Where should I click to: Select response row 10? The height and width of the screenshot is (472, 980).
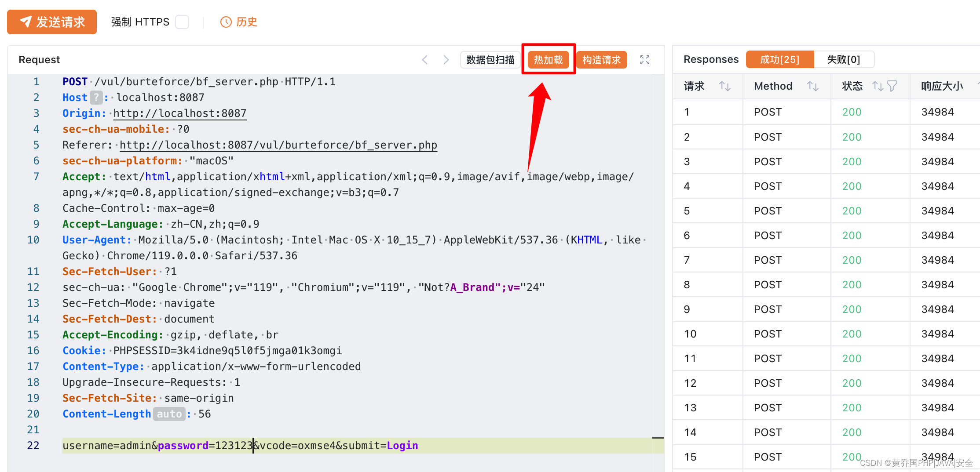pos(826,334)
